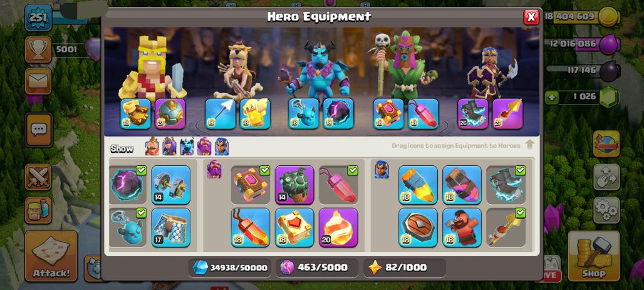
Task: Tap the Shiny Ore counter 34938/50000
Action: pos(231,268)
